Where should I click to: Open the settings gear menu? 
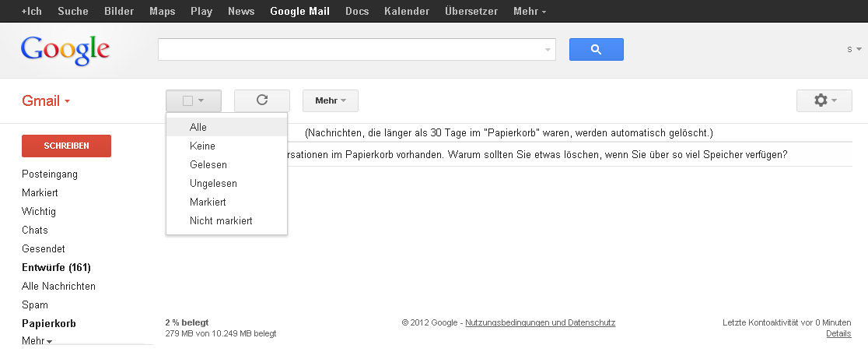tap(824, 100)
